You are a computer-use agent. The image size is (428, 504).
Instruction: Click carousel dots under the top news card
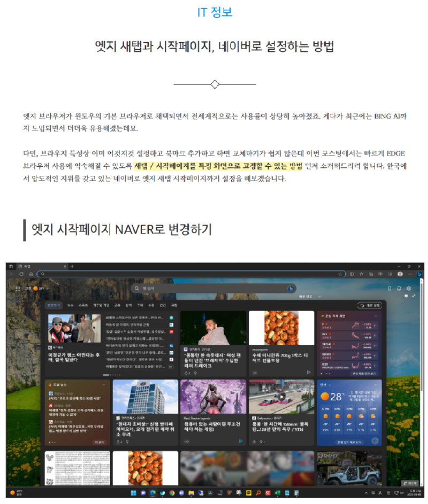pyautogui.click(x=111, y=375)
